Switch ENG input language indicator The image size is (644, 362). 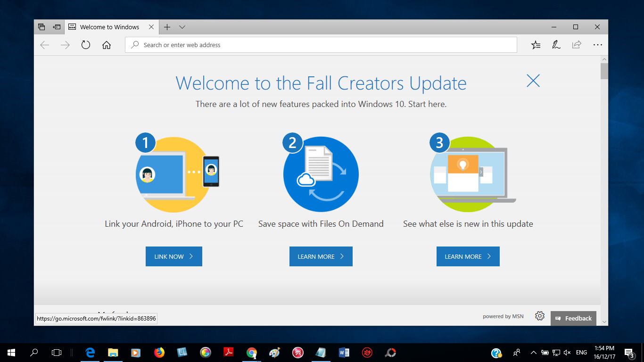[581, 352]
